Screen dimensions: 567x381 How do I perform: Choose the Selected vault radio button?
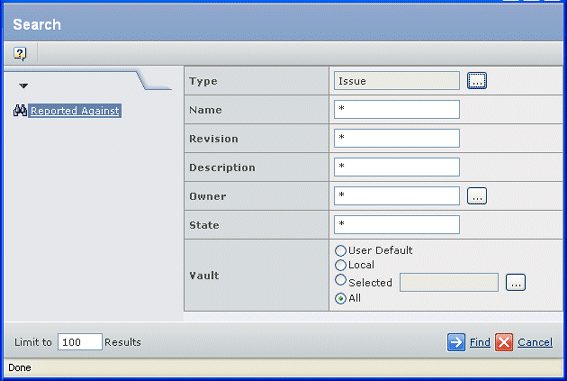tap(340, 280)
